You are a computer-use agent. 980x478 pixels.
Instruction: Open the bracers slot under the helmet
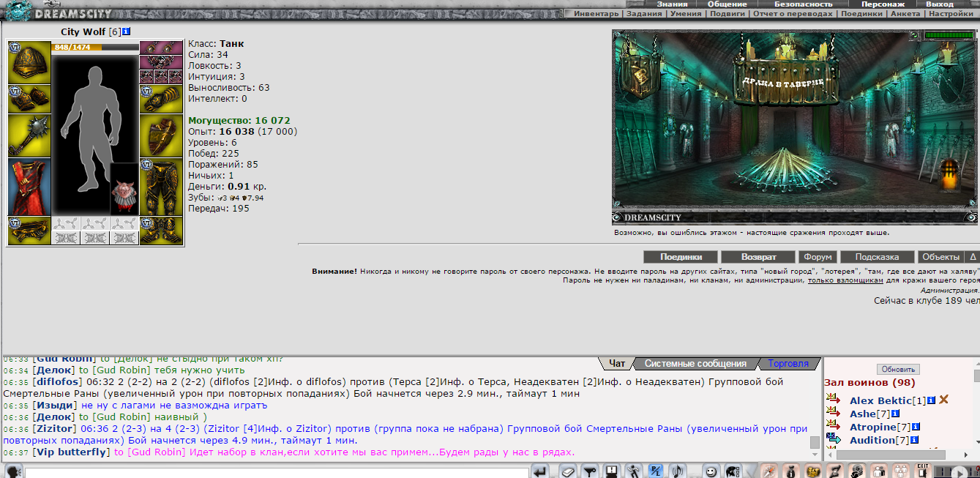29,100
